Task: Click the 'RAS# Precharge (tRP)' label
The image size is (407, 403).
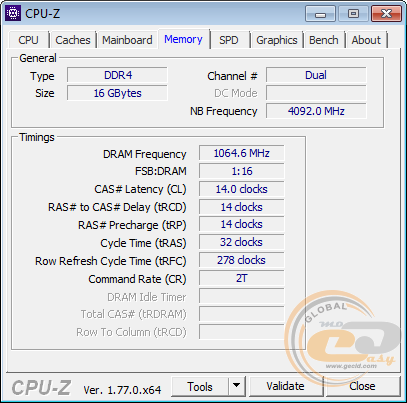Action: 132,225
